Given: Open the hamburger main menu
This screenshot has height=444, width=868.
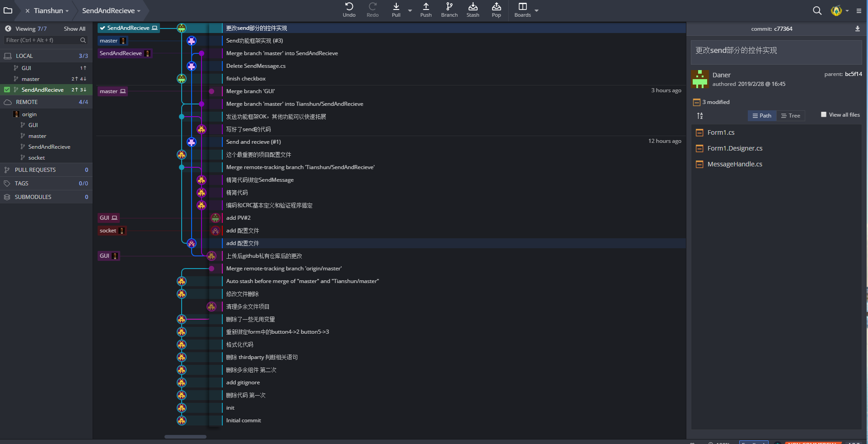Looking at the screenshot, I should pos(859,11).
